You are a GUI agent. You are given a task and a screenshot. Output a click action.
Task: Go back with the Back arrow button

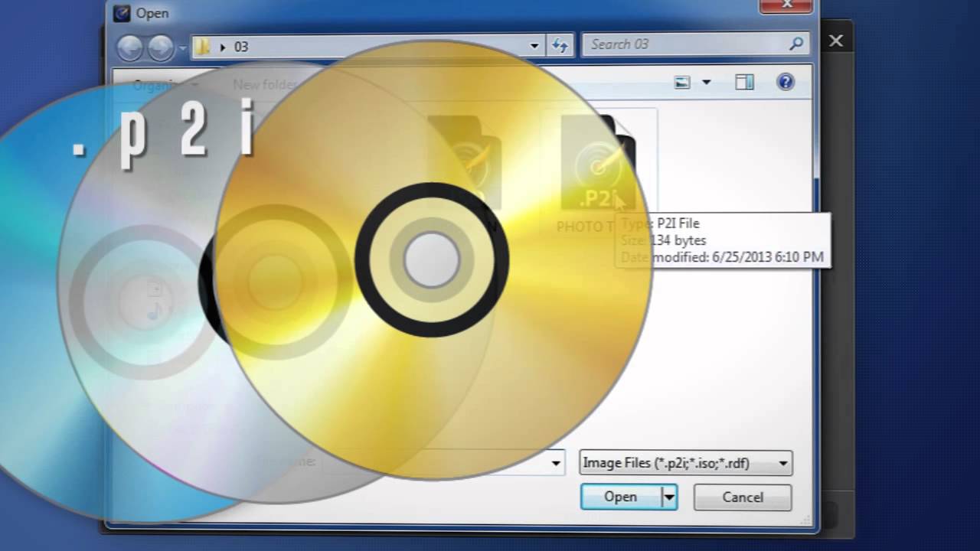(130, 48)
